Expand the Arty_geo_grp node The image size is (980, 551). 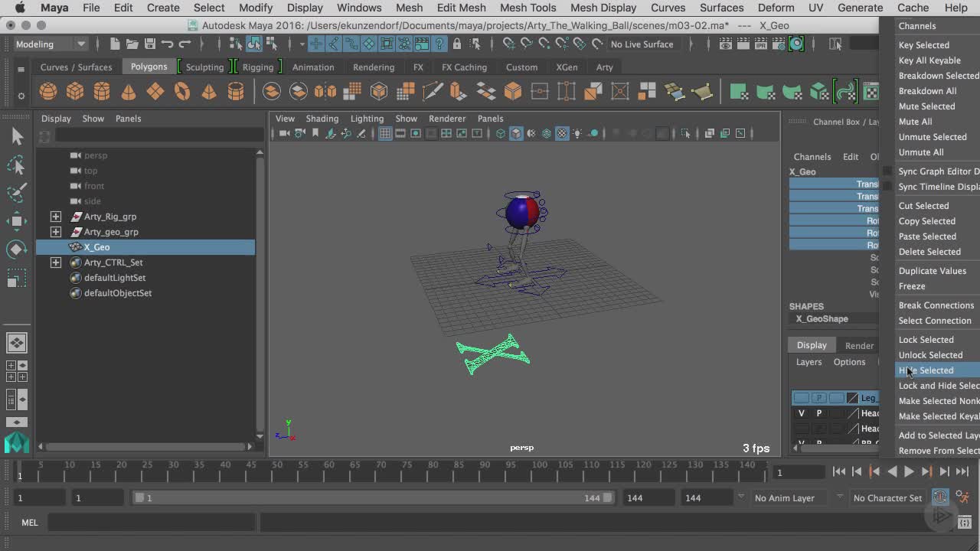pos(56,232)
